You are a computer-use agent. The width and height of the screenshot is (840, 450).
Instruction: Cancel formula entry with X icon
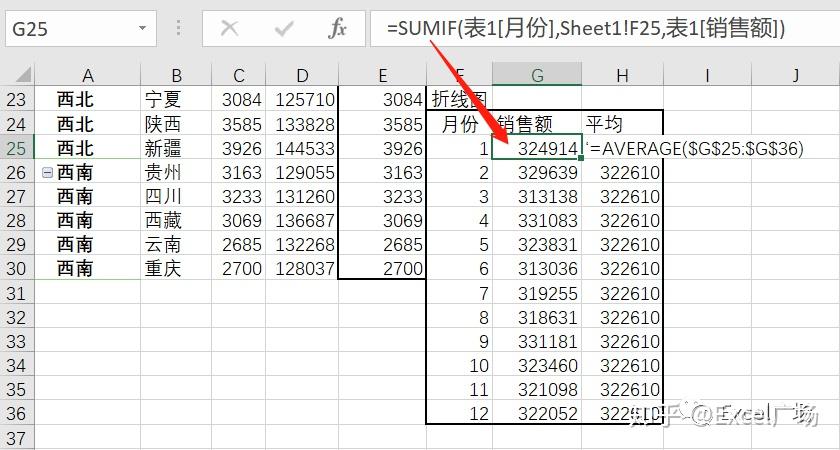[x=229, y=28]
